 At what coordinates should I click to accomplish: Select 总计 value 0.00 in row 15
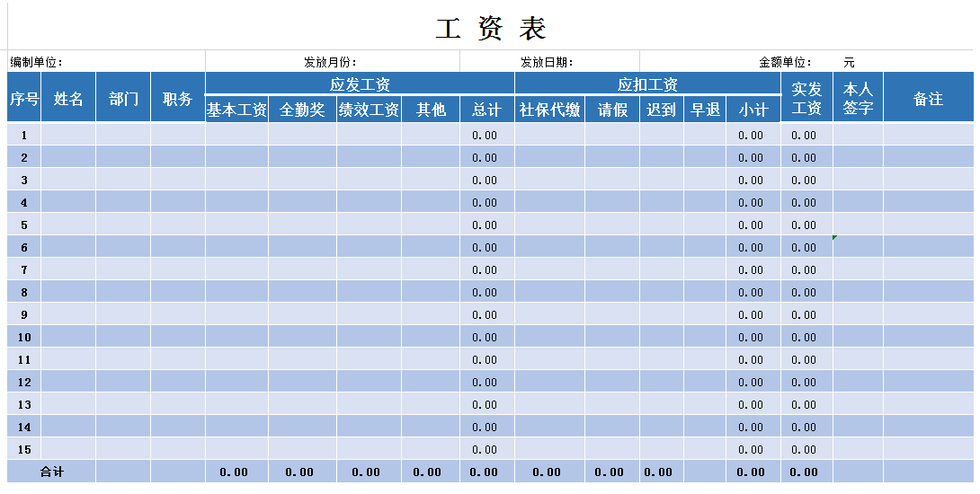click(487, 450)
